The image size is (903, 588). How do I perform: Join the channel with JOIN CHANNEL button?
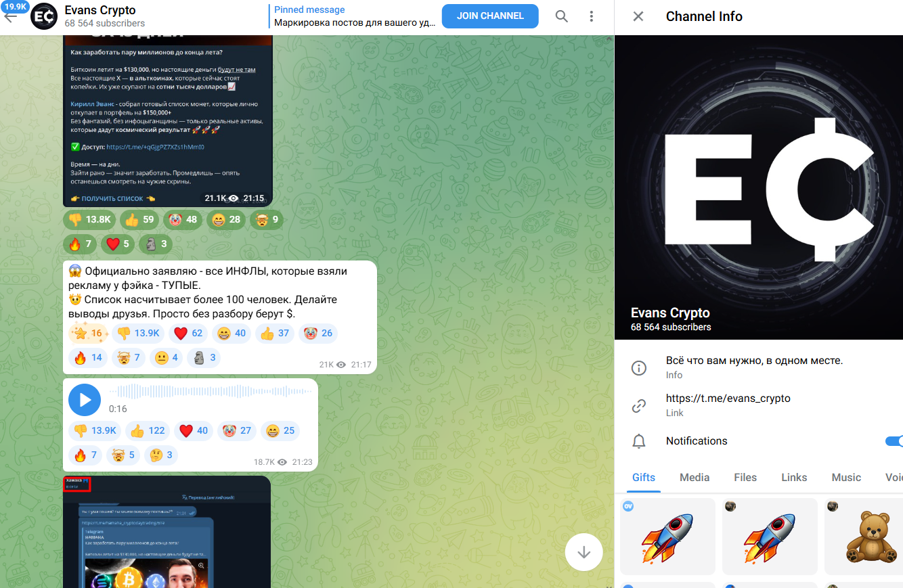click(490, 16)
